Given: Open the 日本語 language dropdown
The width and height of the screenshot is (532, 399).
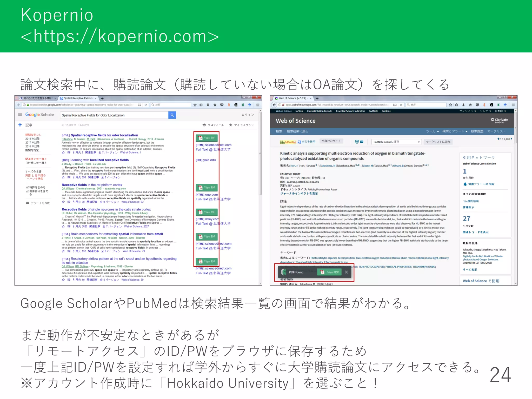Looking at the screenshot, I should pyautogui.click(x=500, y=111).
